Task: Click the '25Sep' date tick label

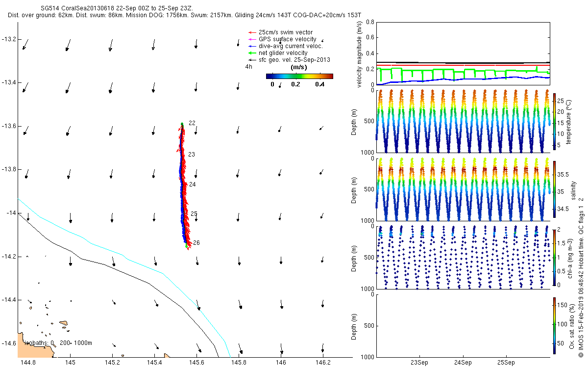Action: pyautogui.click(x=506, y=363)
